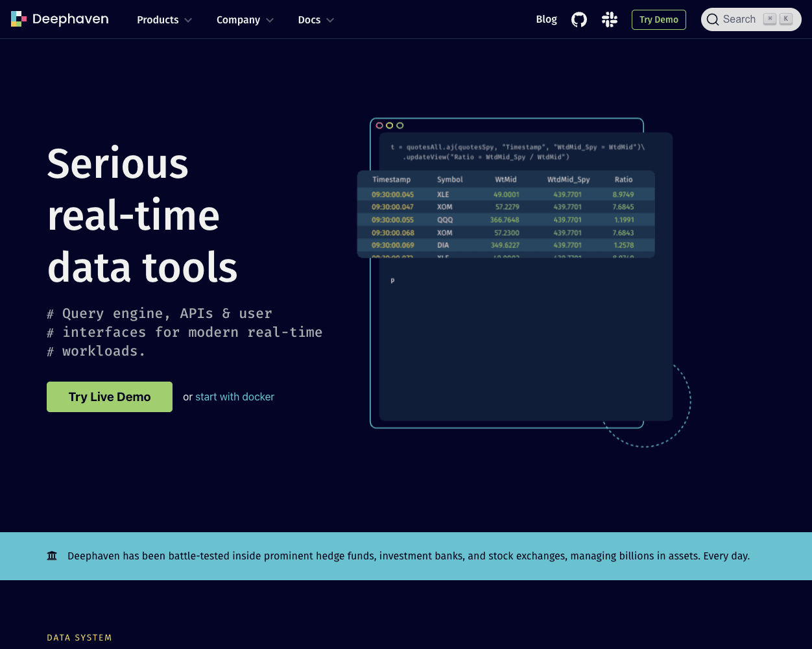This screenshot has width=812, height=649.
Task: Select the XLE symbol cell in first row
Action: (x=443, y=195)
